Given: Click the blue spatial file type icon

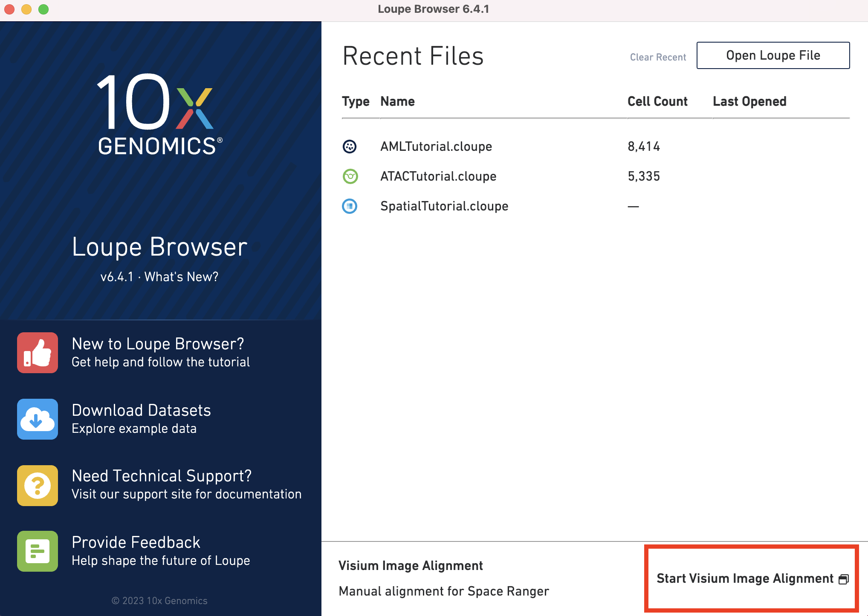Looking at the screenshot, I should [350, 206].
